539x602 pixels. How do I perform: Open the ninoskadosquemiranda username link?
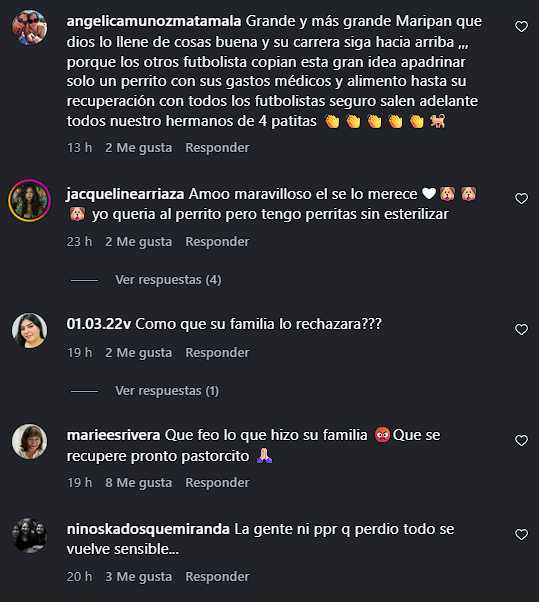[148, 529]
